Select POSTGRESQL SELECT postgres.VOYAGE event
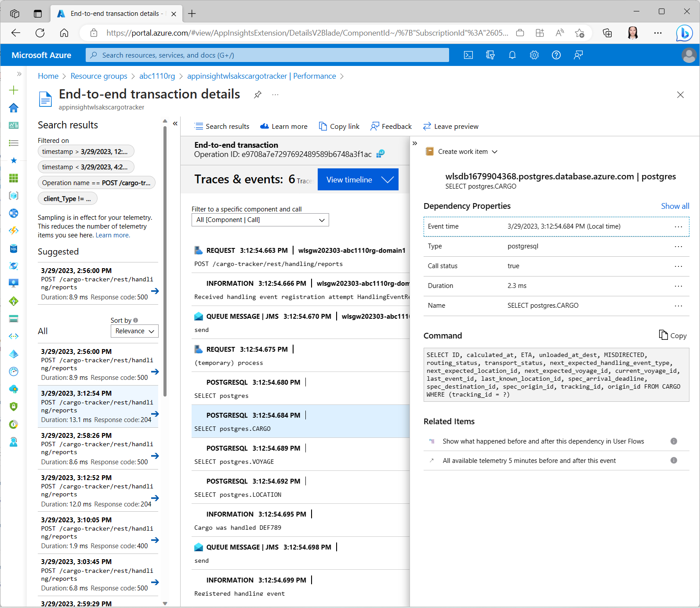 301,455
